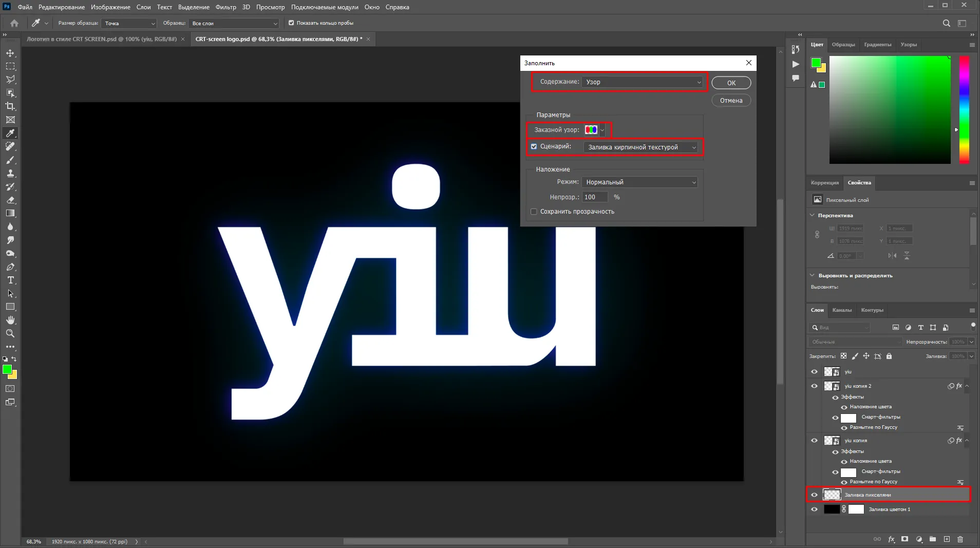Open the 'Содержание' dropdown set to Узор
This screenshot has width=980, height=548.
click(643, 82)
